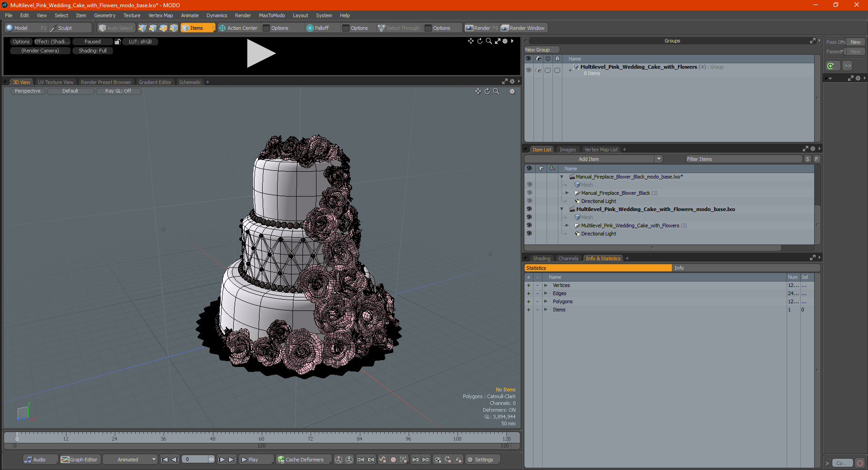Open Animated keying dropdown
Viewport: 868px width, 470px height.
click(x=130, y=460)
